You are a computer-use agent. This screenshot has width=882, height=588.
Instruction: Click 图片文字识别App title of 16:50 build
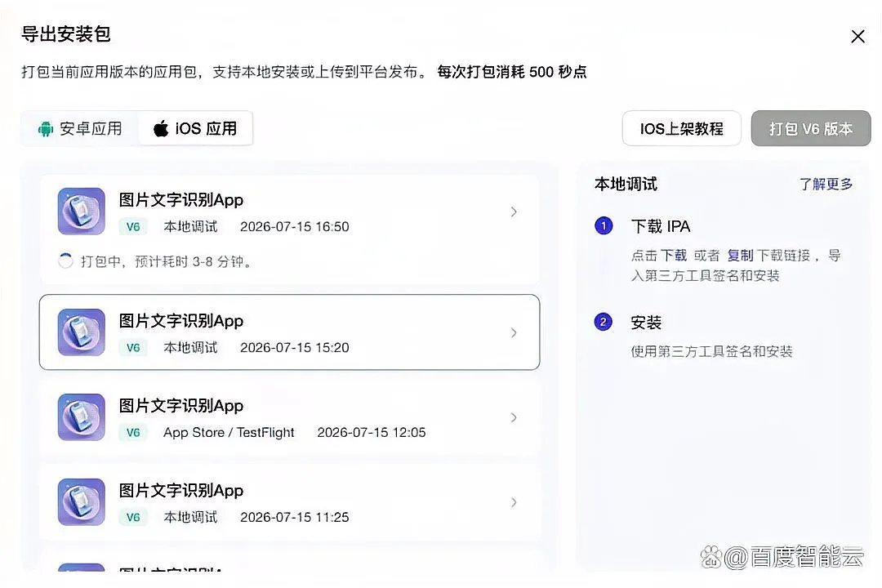[x=181, y=200]
